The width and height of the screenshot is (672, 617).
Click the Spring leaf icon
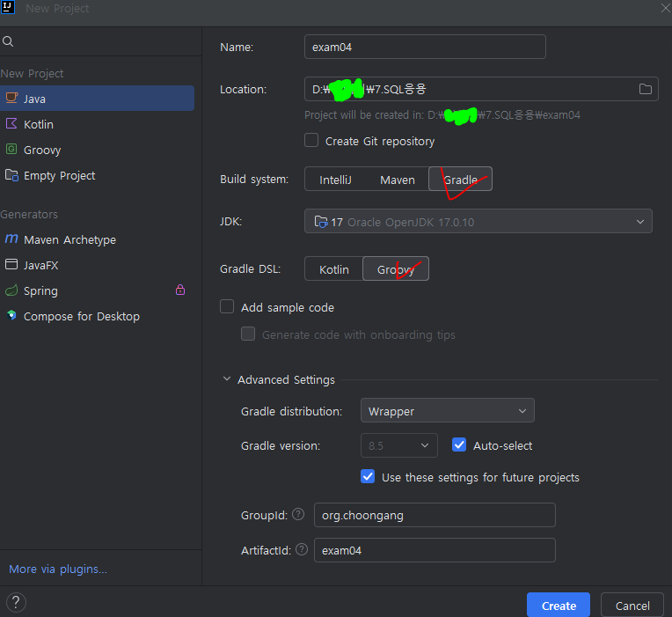point(11,290)
